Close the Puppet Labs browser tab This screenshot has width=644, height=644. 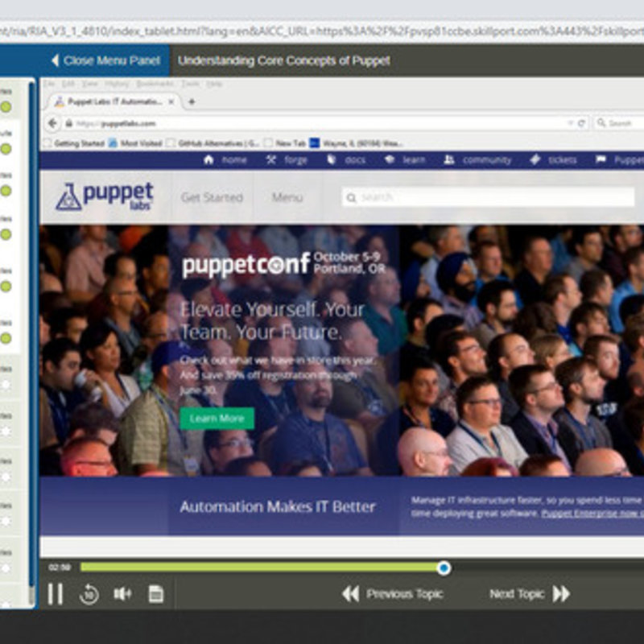click(171, 101)
